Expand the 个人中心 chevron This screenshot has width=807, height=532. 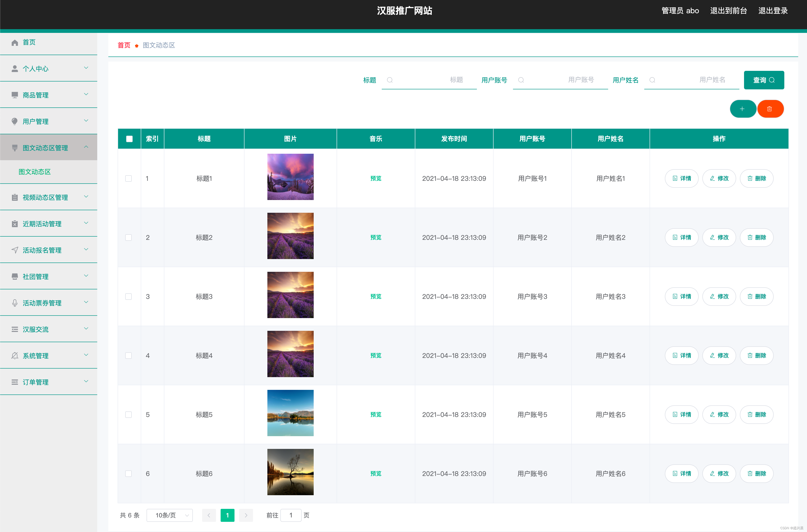click(x=86, y=68)
